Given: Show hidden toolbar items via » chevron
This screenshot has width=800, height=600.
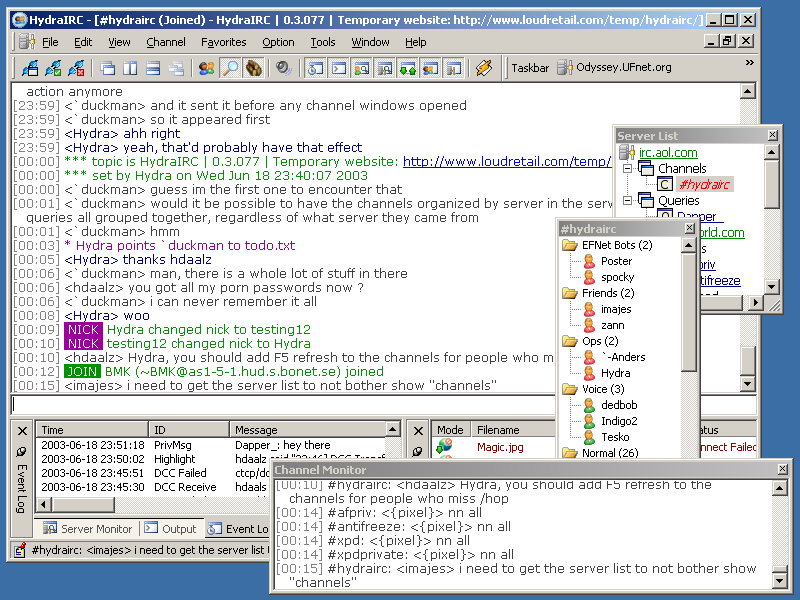Looking at the screenshot, I should 749,63.
